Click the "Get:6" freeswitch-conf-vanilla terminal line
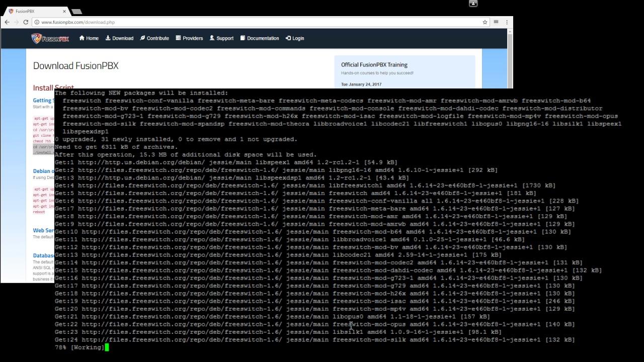This screenshot has height=362, width=644. 316,201
